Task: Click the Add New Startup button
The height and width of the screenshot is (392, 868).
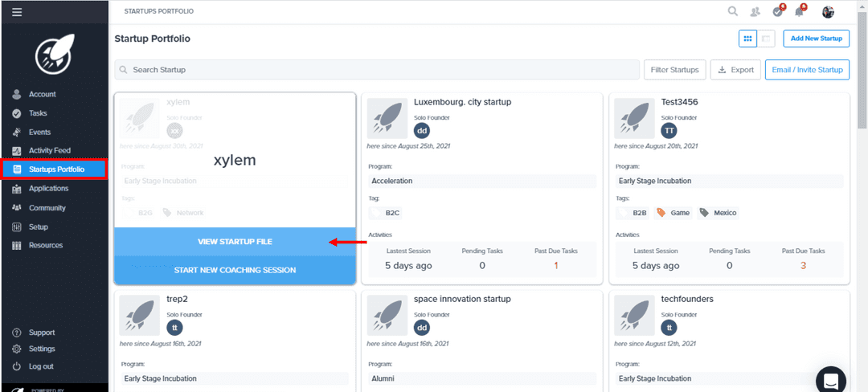Action: pyautogui.click(x=816, y=39)
